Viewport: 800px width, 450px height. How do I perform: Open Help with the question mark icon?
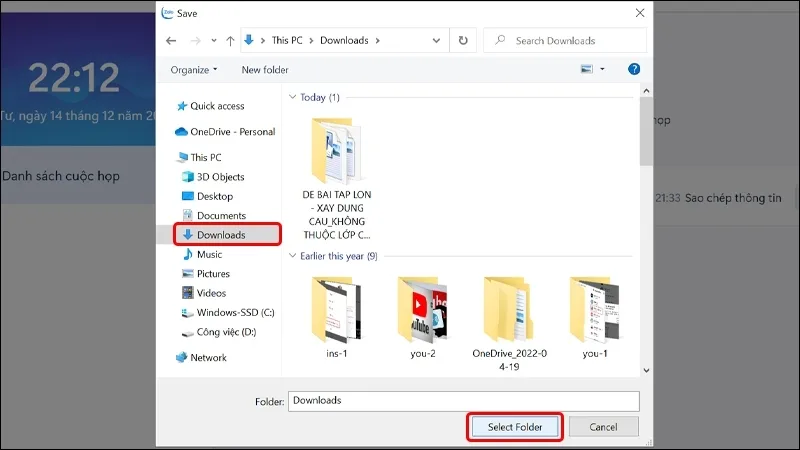(x=634, y=69)
